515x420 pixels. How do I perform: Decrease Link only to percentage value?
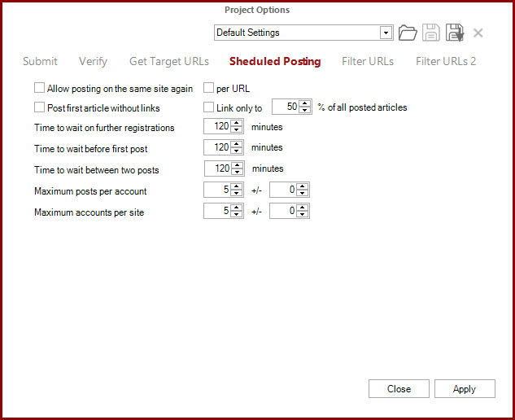(x=305, y=110)
